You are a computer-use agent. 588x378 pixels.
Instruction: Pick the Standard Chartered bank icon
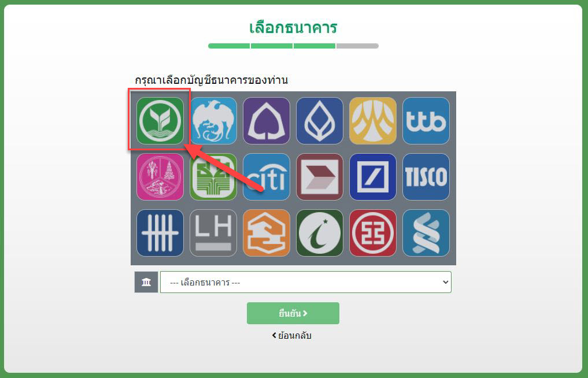[x=426, y=233]
